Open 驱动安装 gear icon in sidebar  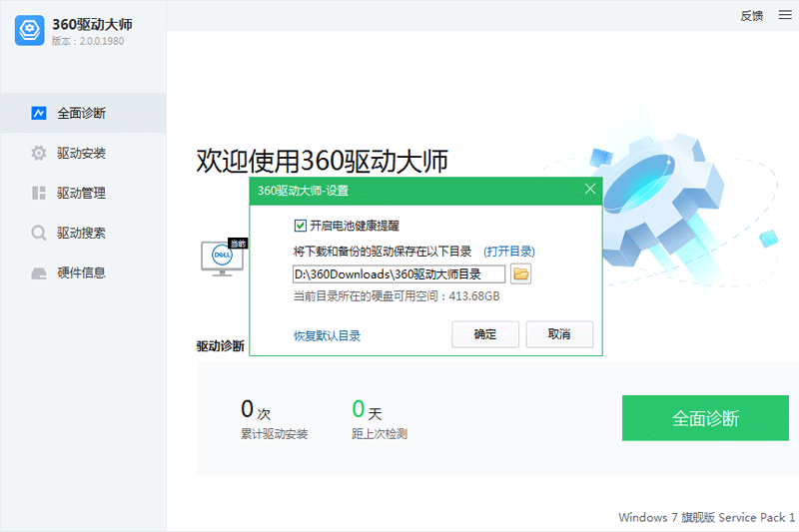tap(39, 153)
